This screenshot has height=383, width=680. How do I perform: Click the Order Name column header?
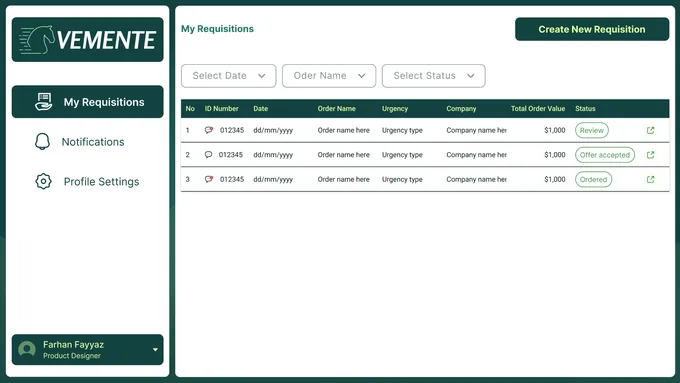337,108
